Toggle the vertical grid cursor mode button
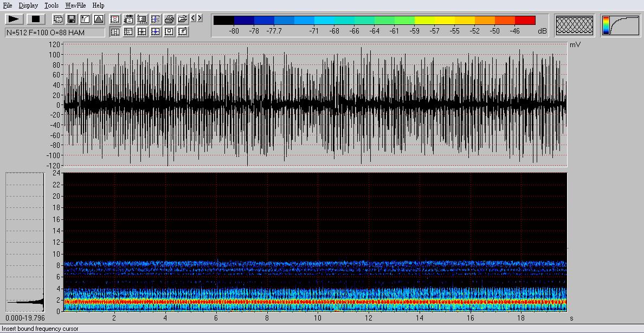The width and height of the screenshot is (644, 333). pos(115,32)
